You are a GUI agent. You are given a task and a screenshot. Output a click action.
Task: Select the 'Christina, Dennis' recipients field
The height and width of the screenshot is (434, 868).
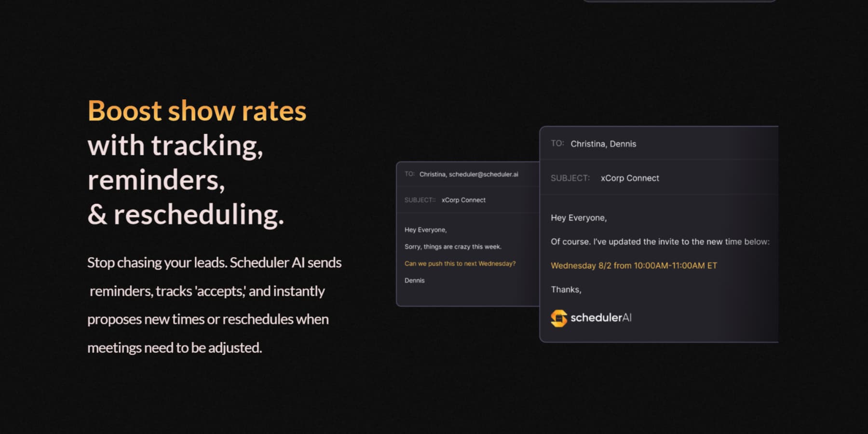(x=603, y=144)
